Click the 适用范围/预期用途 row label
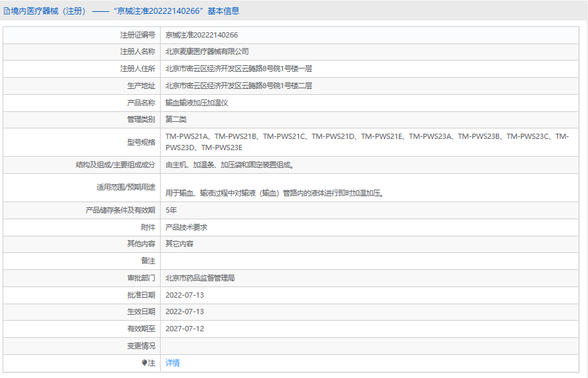The image size is (588, 378). [x=126, y=187]
